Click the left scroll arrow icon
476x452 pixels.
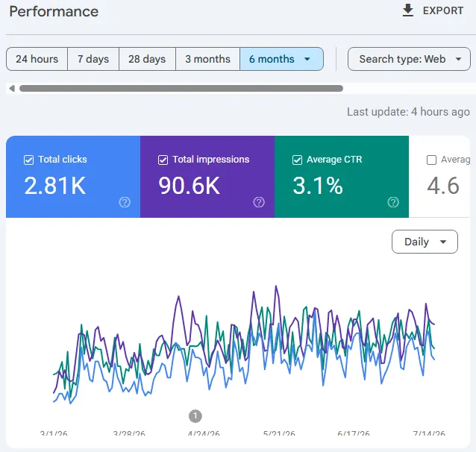(x=12, y=88)
